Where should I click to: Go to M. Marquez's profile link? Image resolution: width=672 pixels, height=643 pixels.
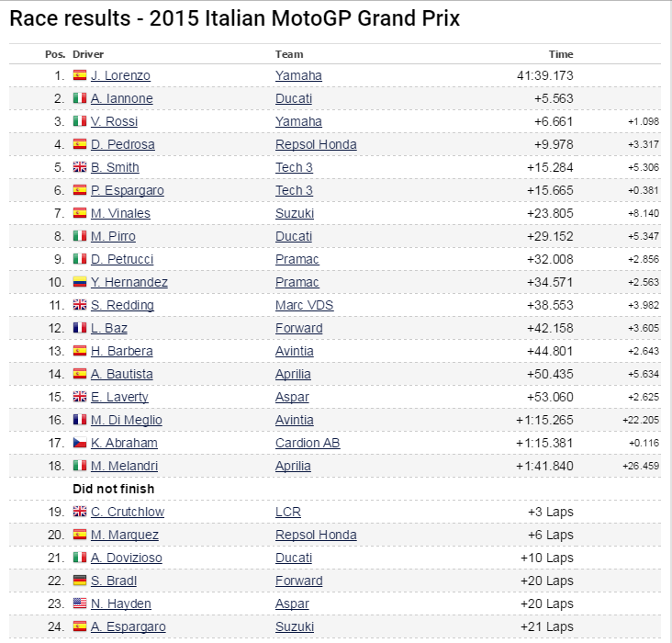pos(125,535)
